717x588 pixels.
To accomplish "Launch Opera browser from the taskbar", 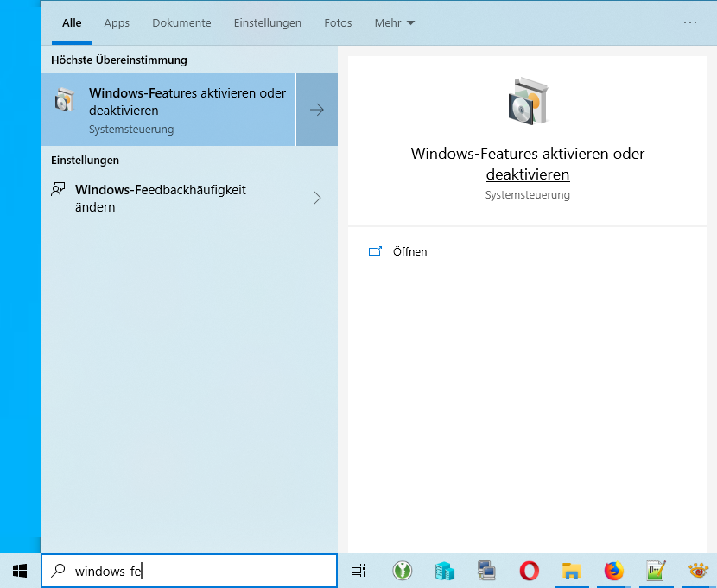I will pos(529,571).
